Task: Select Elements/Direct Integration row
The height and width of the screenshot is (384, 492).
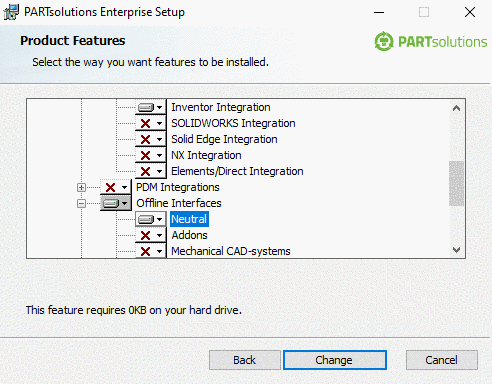Action: [x=237, y=171]
